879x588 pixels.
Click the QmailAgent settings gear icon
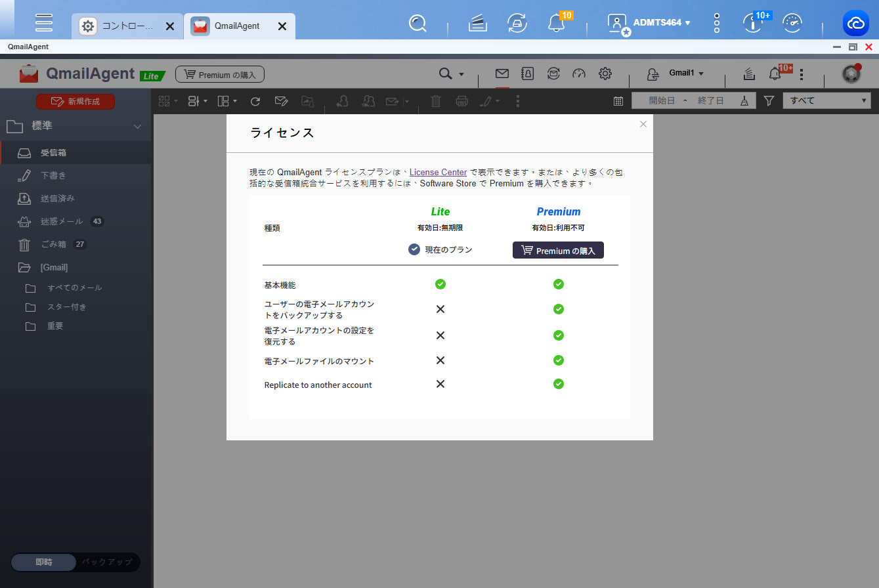(605, 73)
